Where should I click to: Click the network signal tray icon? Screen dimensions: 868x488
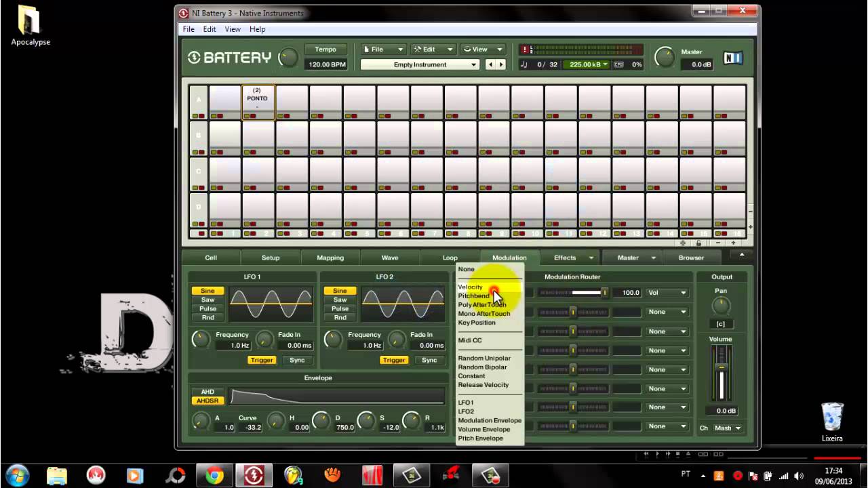click(x=784, y=476)
